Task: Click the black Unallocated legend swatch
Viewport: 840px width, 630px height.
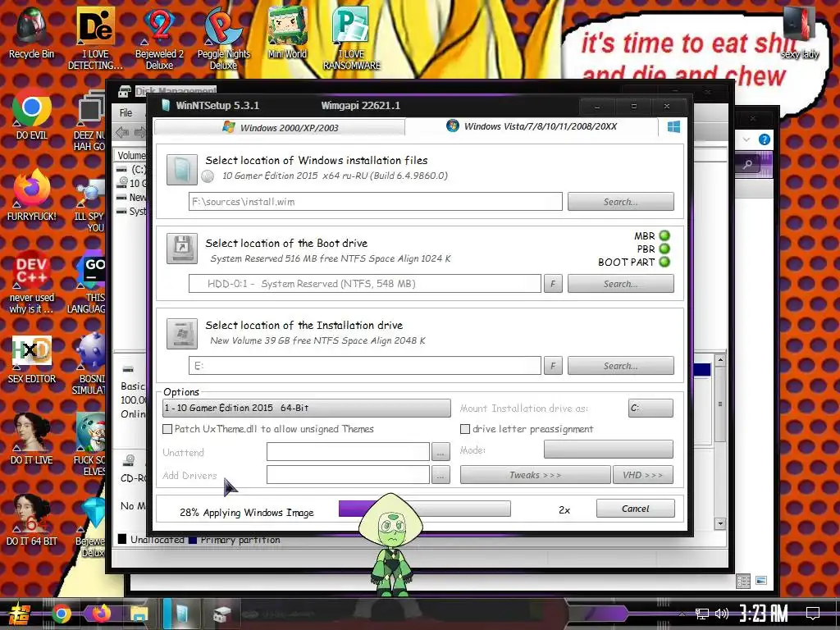Action: (x=122, y=539)
